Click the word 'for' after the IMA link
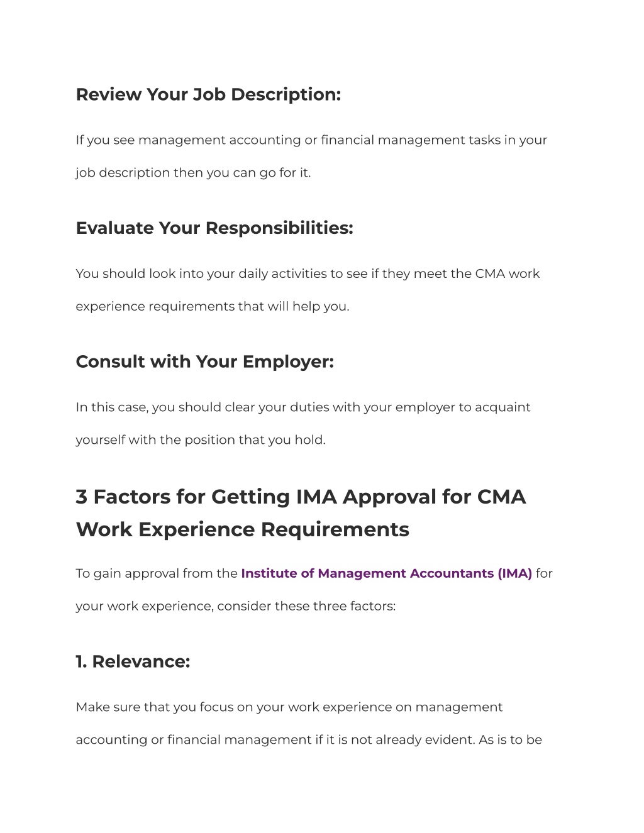 point(544,573)
